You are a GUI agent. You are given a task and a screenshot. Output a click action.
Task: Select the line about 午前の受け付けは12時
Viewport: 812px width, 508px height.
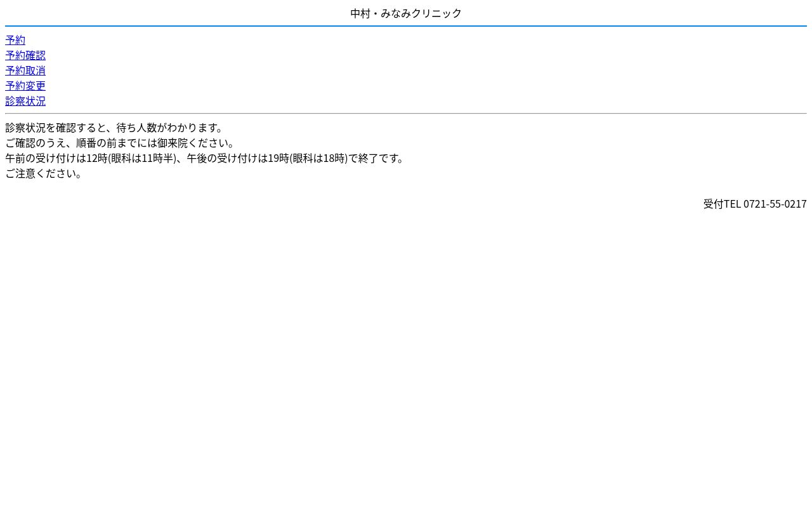pyautogui.click(x=206, y=158)
